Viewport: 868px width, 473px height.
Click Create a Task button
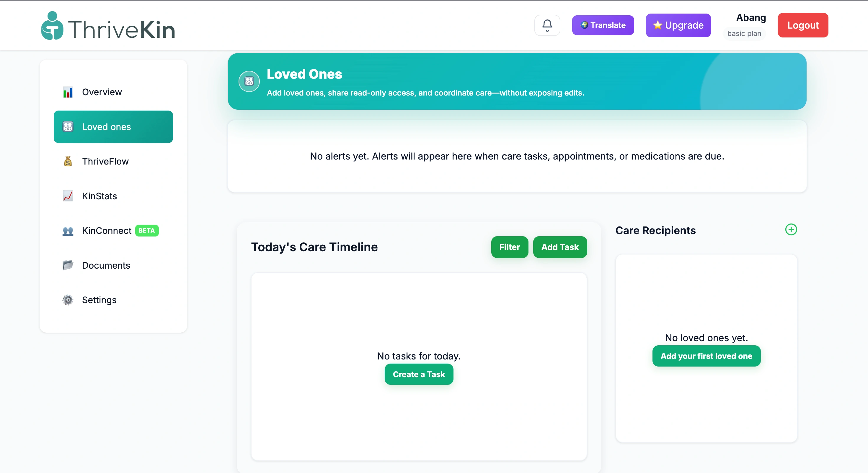[419, 375]
